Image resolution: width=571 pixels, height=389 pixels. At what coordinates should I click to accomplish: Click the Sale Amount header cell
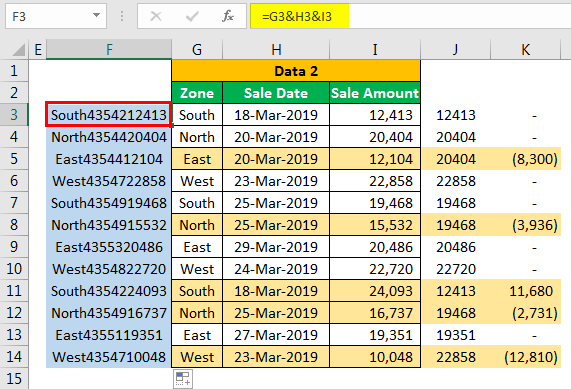tap(375, 93)
